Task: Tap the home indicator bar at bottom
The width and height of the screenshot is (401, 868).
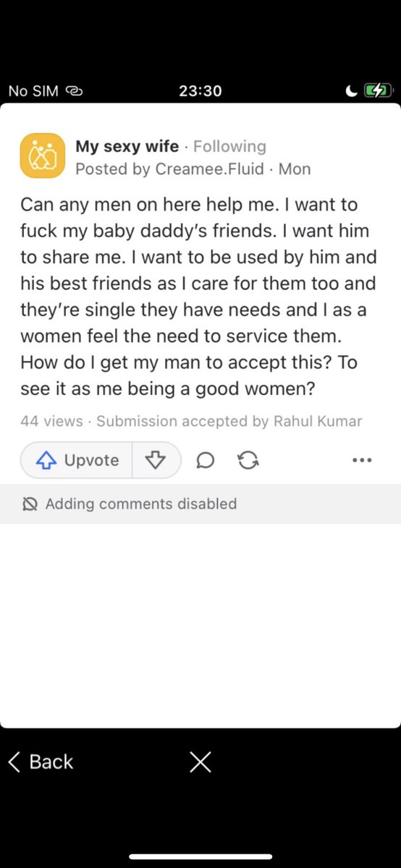Action: click(200, 857)
